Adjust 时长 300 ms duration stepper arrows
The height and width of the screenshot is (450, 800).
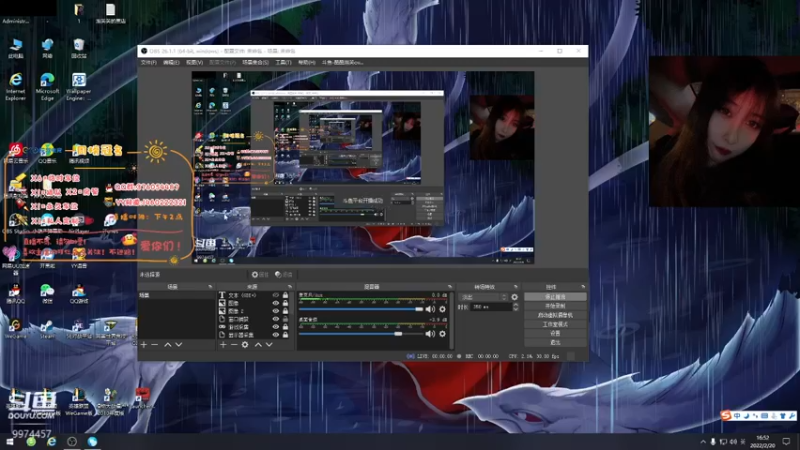[x=515, y=307]
